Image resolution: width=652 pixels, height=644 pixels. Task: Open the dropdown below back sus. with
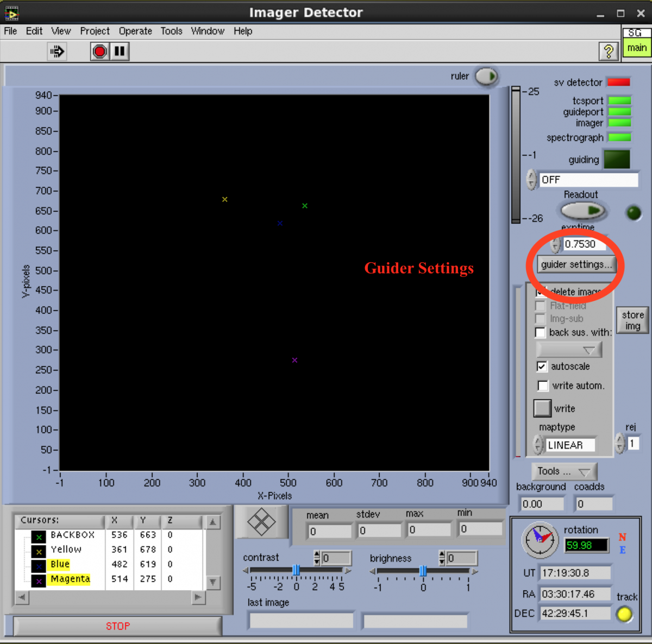pos(569,350)
